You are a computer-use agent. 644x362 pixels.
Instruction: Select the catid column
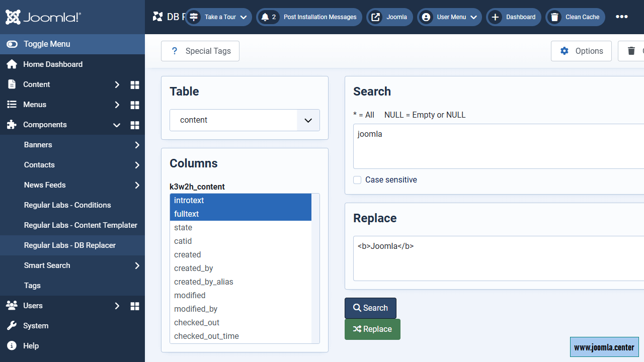240,241
